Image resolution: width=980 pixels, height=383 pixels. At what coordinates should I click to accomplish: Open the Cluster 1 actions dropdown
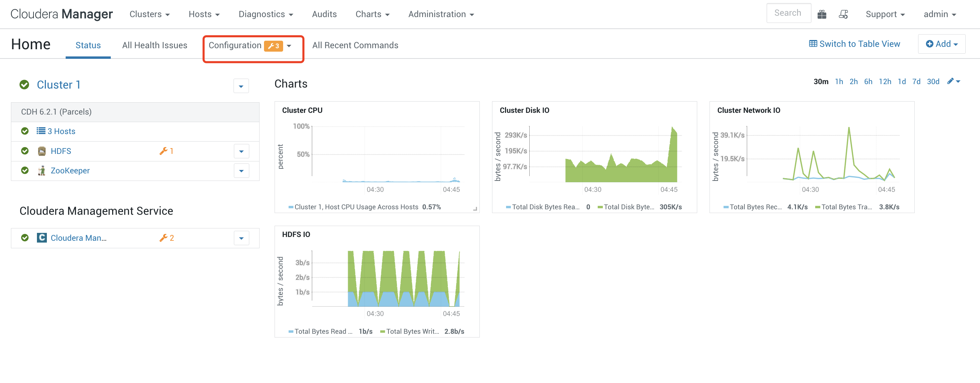241,86
